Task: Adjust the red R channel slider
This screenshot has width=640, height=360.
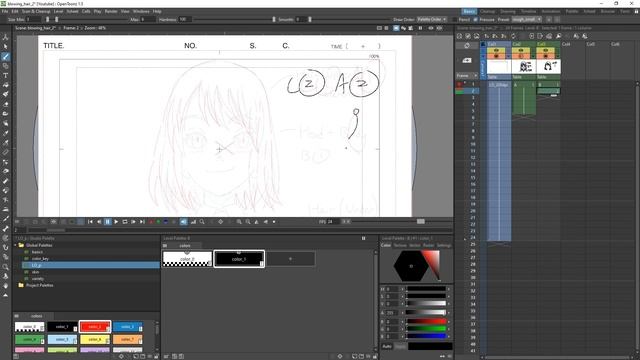Action: [426, 322]
